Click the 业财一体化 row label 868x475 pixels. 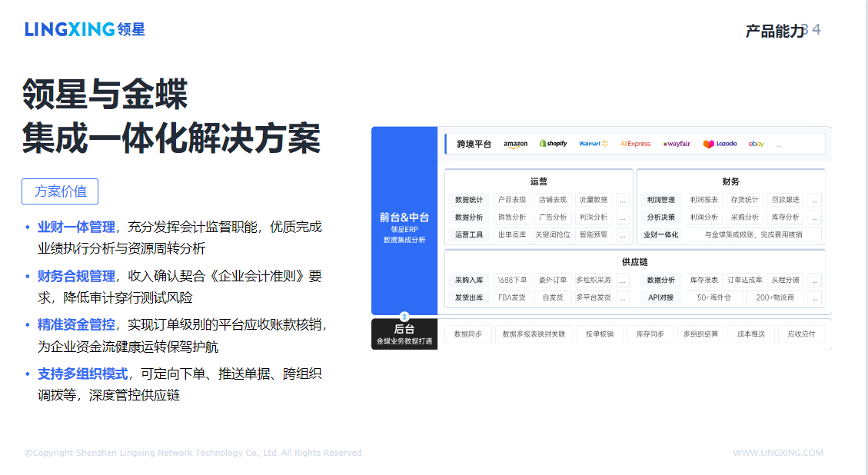pyautogui.click(x=661, y=234)
